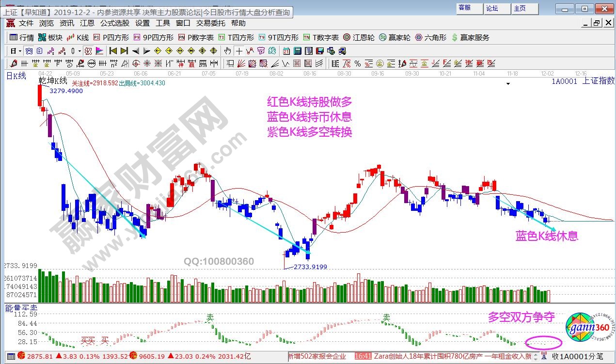The height and width of the screenshot is (364, 616).
Task: Click the 江恩轮 tool button
Action: tap(359, 37)
